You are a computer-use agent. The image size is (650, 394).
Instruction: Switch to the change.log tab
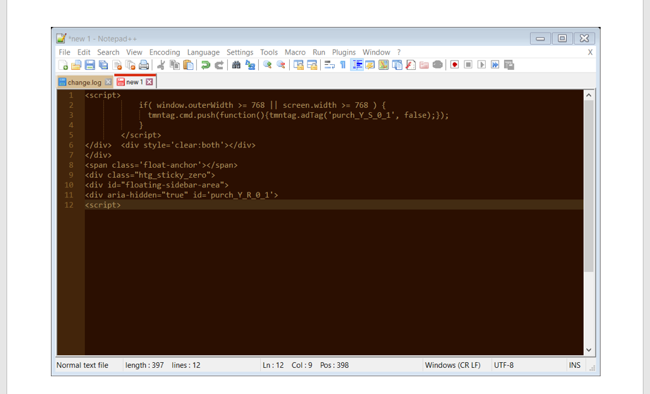click(85, 82)
